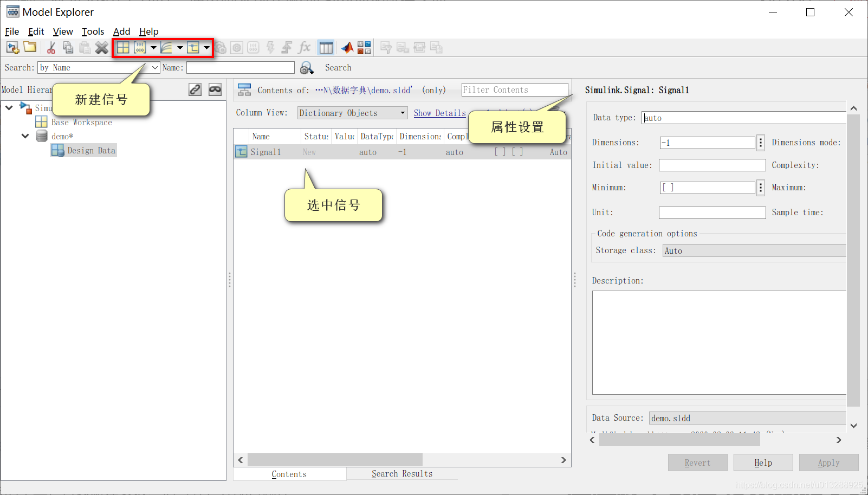Click the Simulink Library Browser icon

(x=364, y=48)
